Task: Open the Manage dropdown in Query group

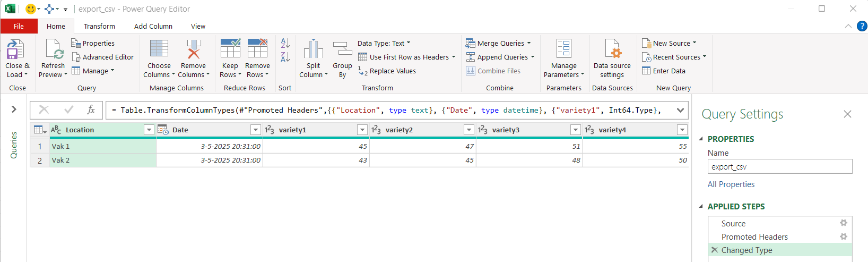Action: (93, 71)
